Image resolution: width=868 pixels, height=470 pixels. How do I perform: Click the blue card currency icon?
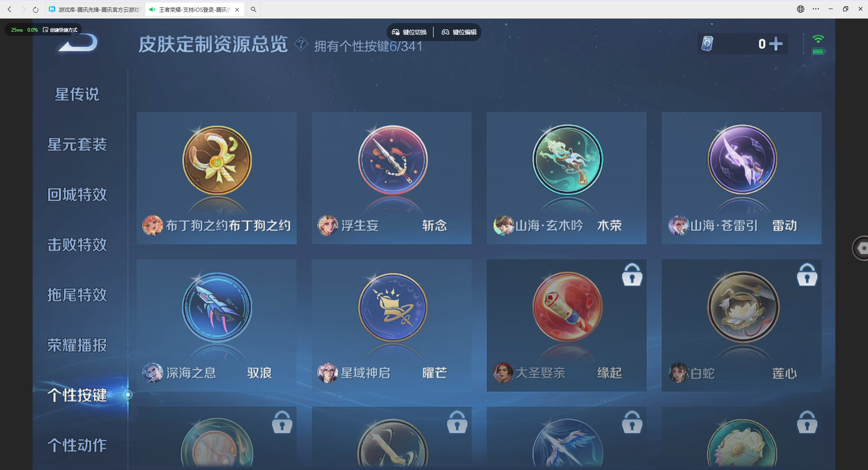tap(708, 44)
